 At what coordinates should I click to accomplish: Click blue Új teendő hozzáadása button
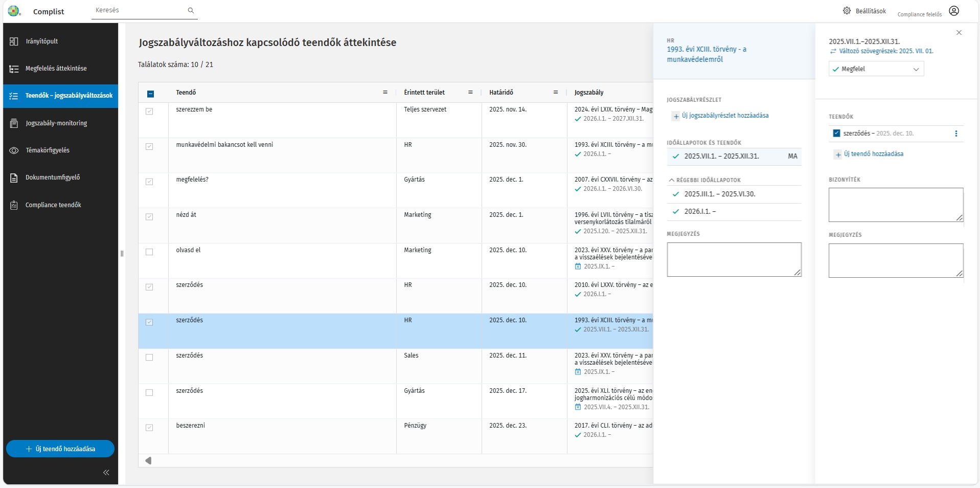(x=60, y=449)
